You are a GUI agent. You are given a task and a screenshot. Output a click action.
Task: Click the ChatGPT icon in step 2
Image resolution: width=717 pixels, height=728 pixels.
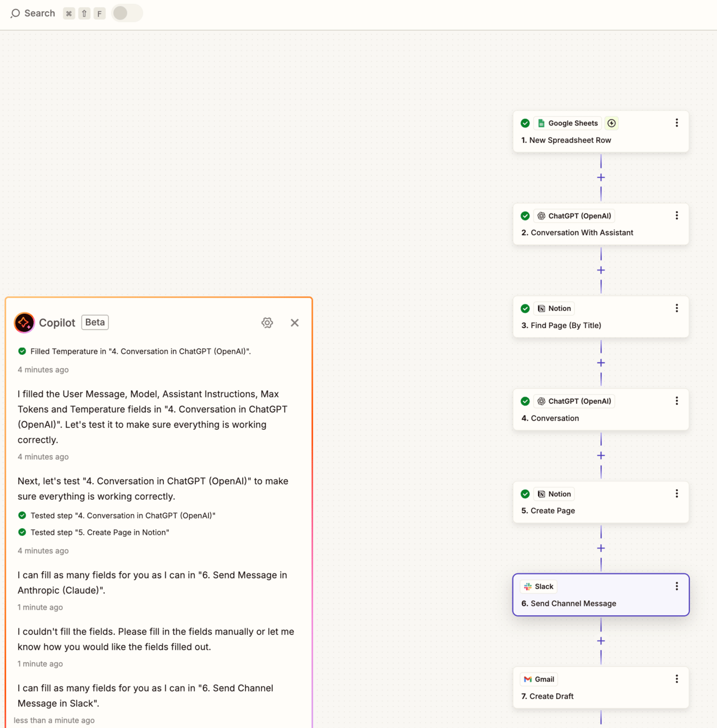(x=541, y=216)
